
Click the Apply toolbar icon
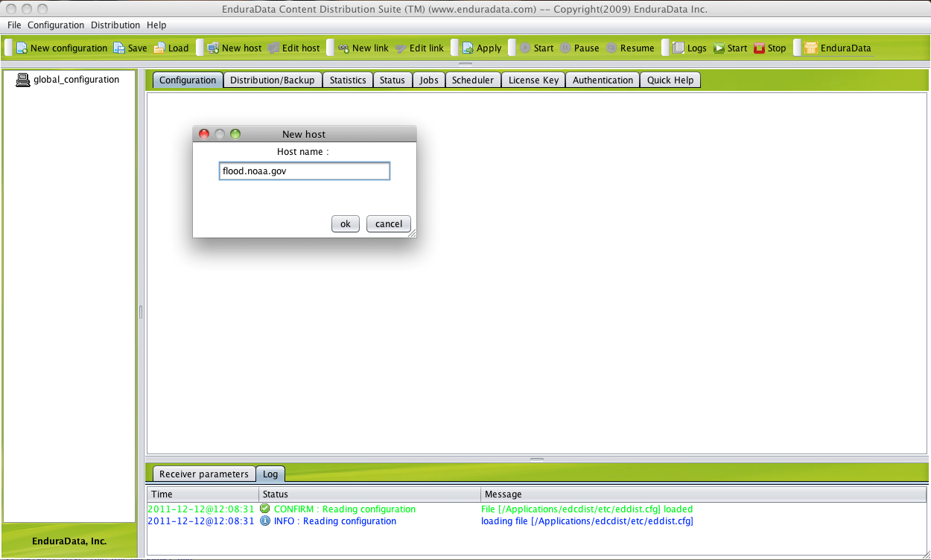click(468, 48)
